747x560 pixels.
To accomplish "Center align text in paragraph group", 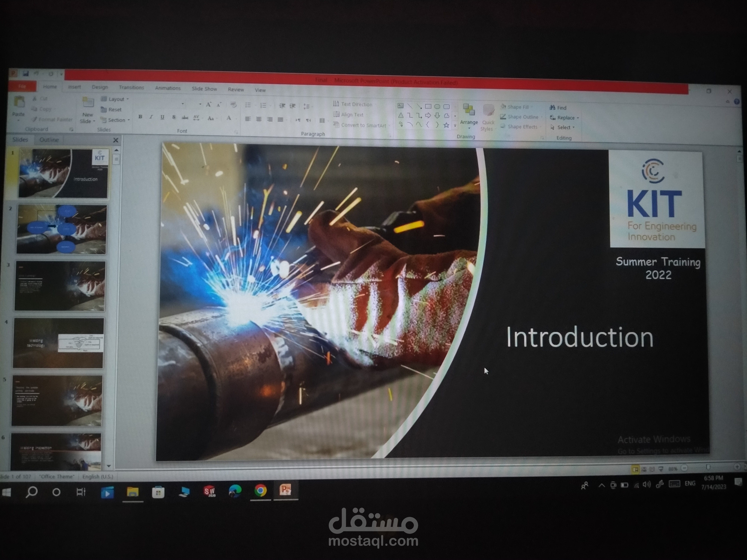I will tap(259, 119).
